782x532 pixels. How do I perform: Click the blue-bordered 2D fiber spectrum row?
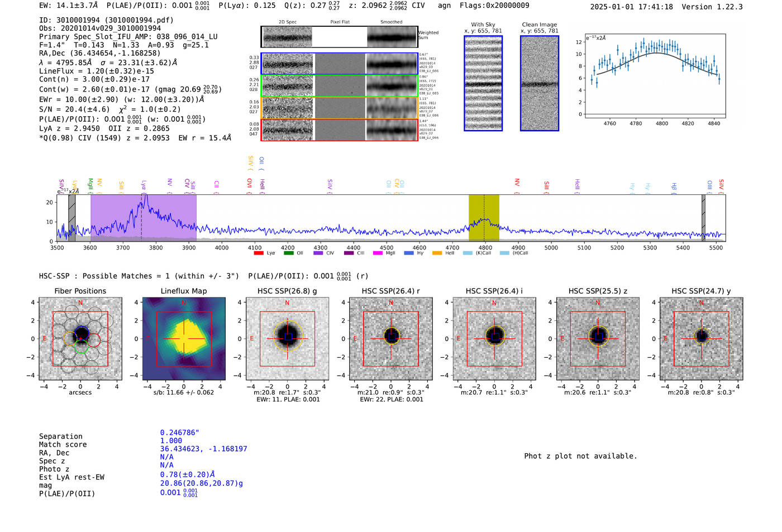point(340,64)
